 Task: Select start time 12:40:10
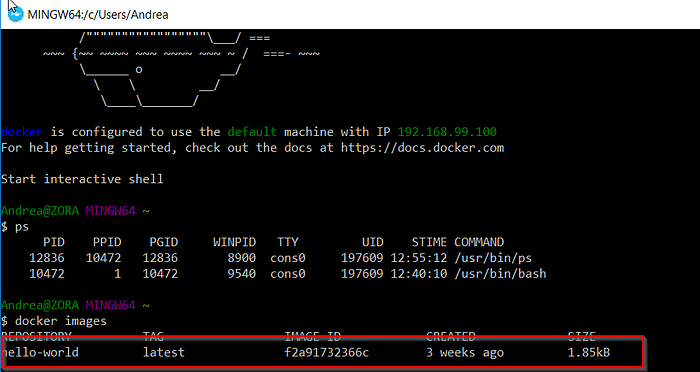pos(419,274)
